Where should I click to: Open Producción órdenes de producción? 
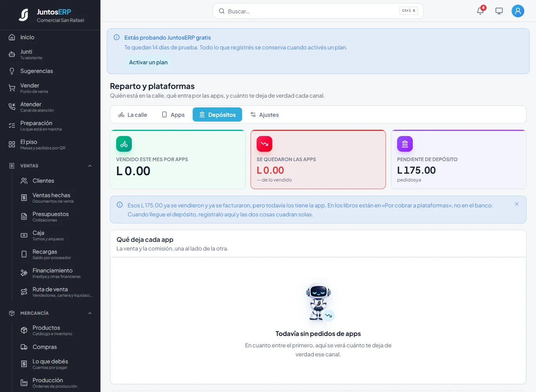[56, 383]
